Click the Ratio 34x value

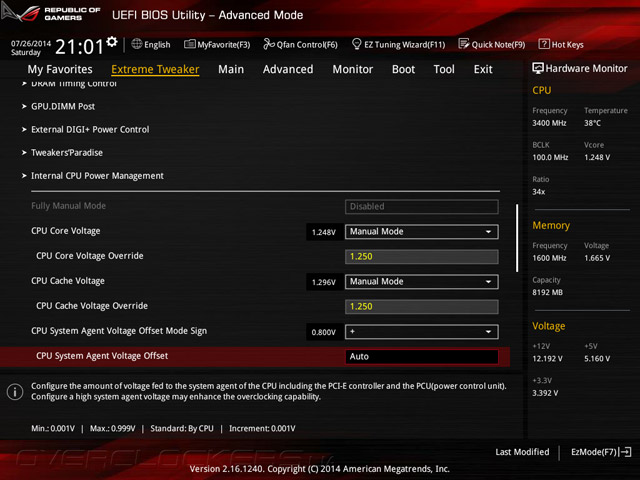coord(539,191)
